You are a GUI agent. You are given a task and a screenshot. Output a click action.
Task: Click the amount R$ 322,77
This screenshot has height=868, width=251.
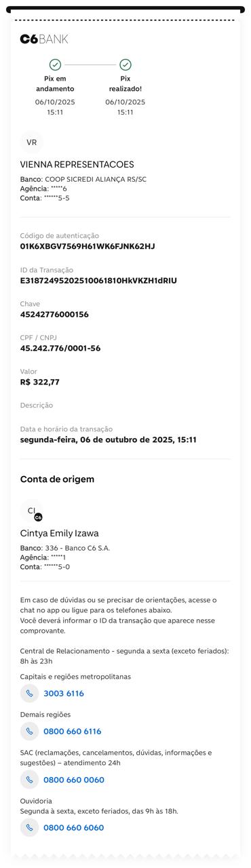pyautogui.click(x=40, y=382)
